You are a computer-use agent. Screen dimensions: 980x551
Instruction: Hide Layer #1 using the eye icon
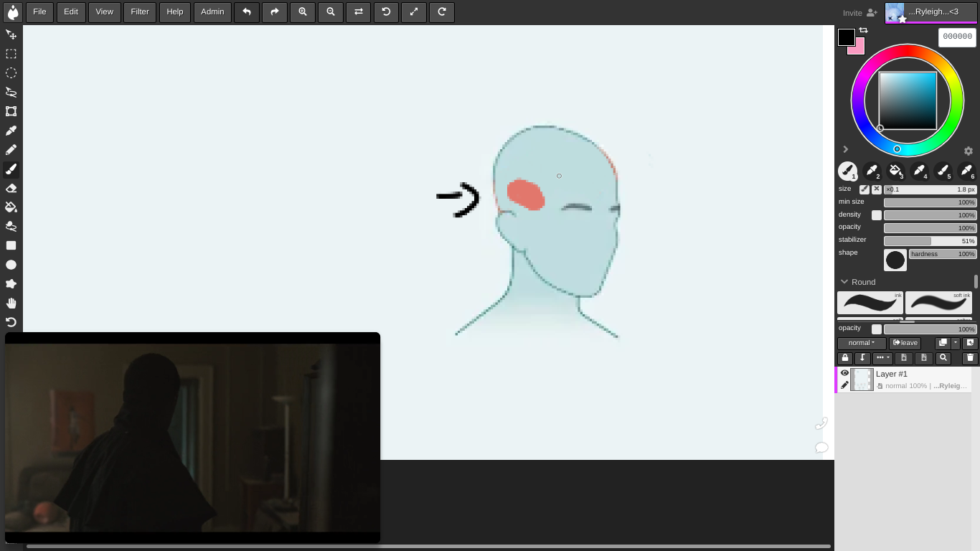(844, 373)
